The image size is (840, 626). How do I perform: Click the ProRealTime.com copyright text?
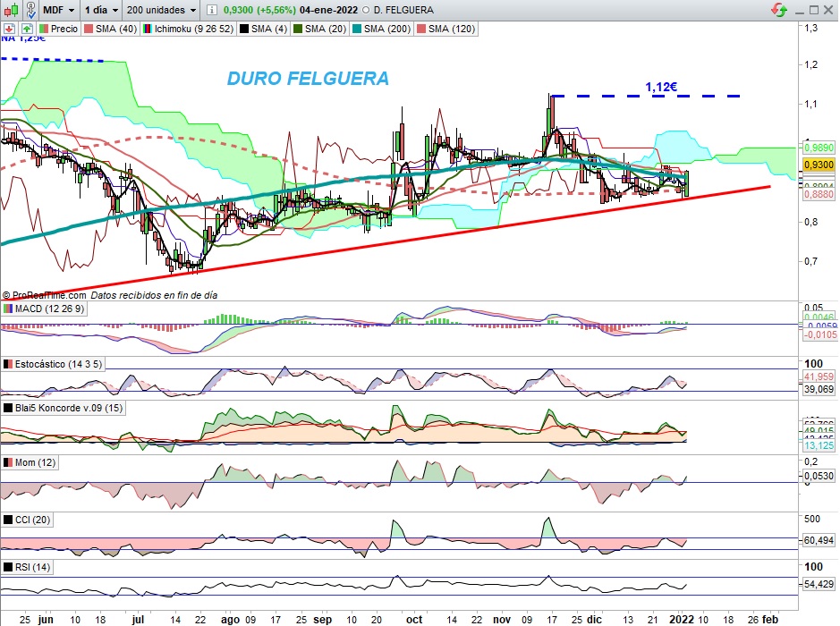coord(45,295)
